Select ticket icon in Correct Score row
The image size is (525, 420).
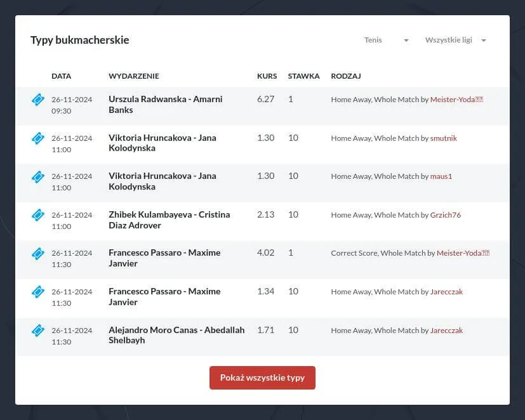click(x=38, y=253)
